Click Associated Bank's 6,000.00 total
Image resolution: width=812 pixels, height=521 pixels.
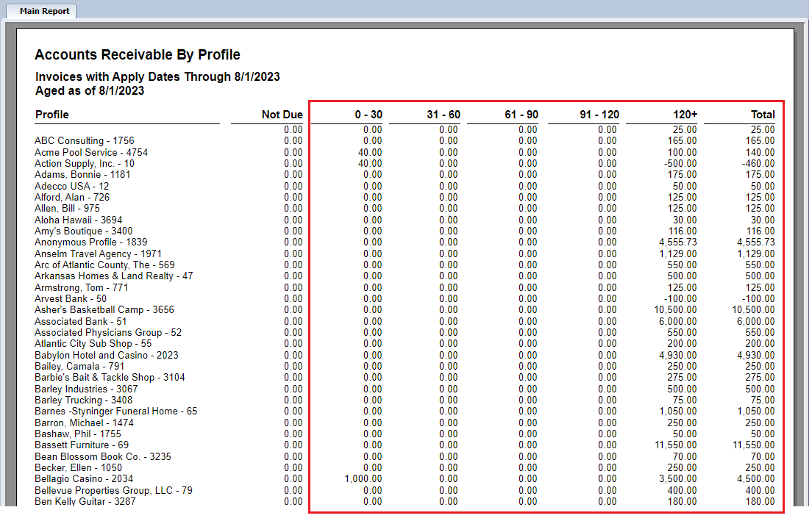point(756,321)
